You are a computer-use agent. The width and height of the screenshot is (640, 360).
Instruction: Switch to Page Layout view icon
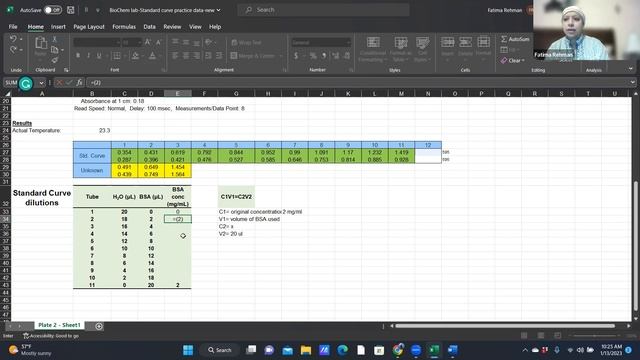point(541,336)
